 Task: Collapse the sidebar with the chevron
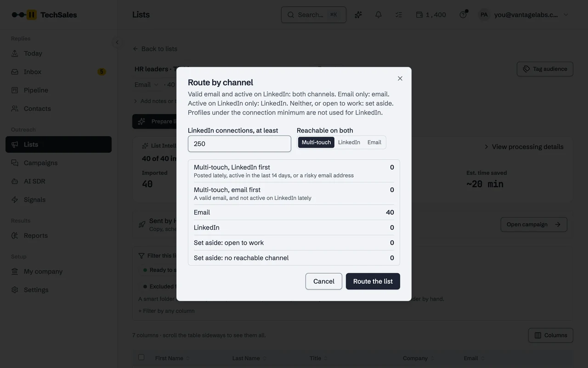117,42
